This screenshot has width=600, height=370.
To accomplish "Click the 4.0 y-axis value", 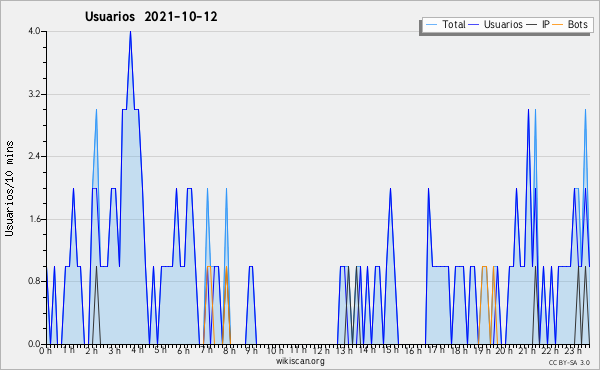I will coord(34,31).
